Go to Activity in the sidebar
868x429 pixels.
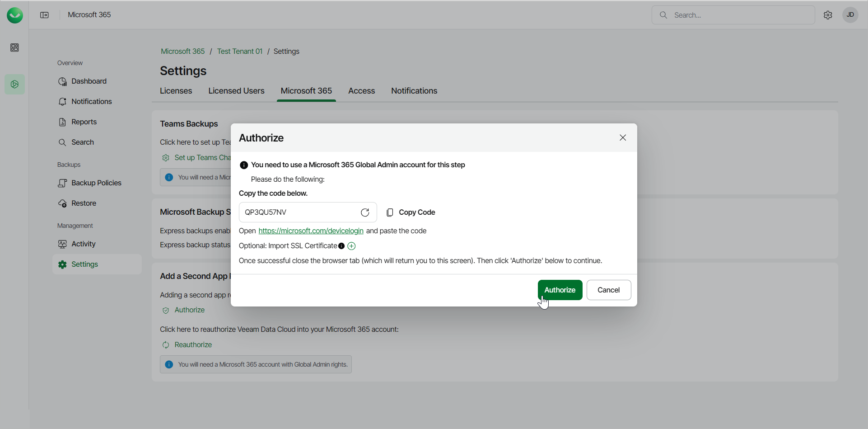84,244
